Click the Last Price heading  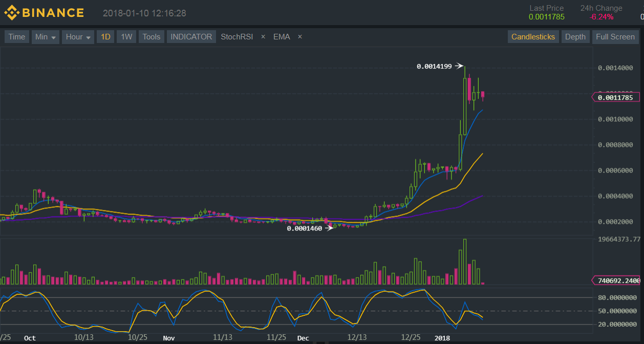(546, 8)
